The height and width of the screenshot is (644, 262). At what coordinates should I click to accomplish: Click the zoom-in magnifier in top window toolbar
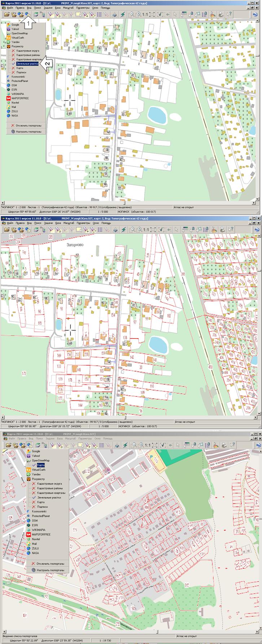(x=138, y=14)
